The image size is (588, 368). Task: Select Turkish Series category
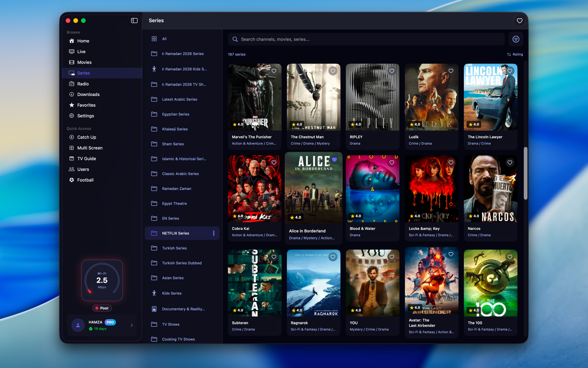coord(182,248)
